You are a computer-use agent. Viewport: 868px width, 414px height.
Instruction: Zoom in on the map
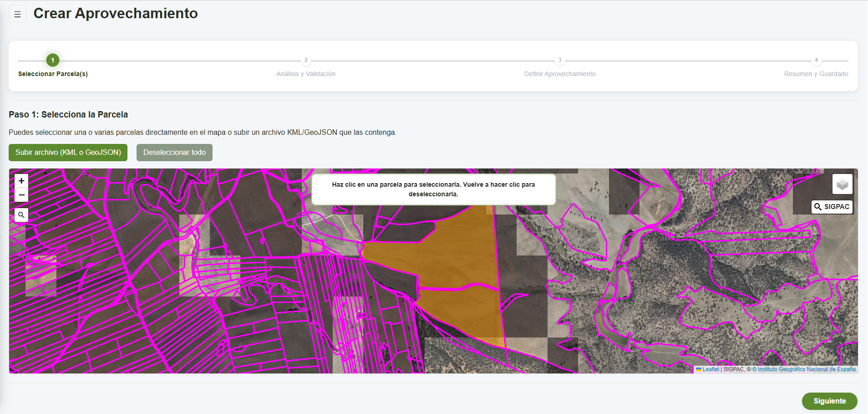click(x=21, y=181)
